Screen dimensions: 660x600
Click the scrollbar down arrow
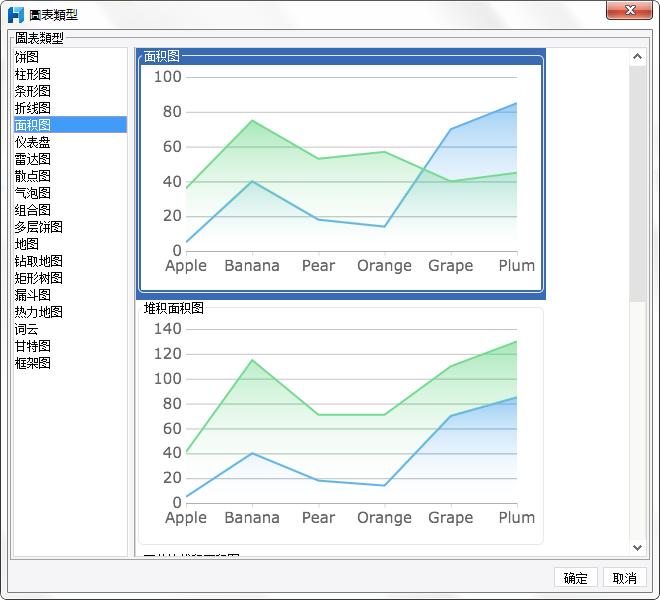[637, 547]
